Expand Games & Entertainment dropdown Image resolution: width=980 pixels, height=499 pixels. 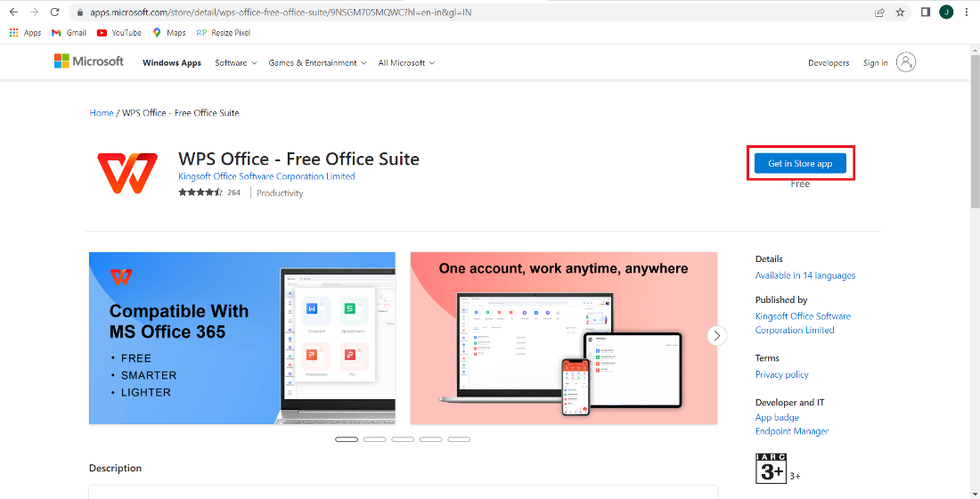pyautogui.click(x=317, y=63)
